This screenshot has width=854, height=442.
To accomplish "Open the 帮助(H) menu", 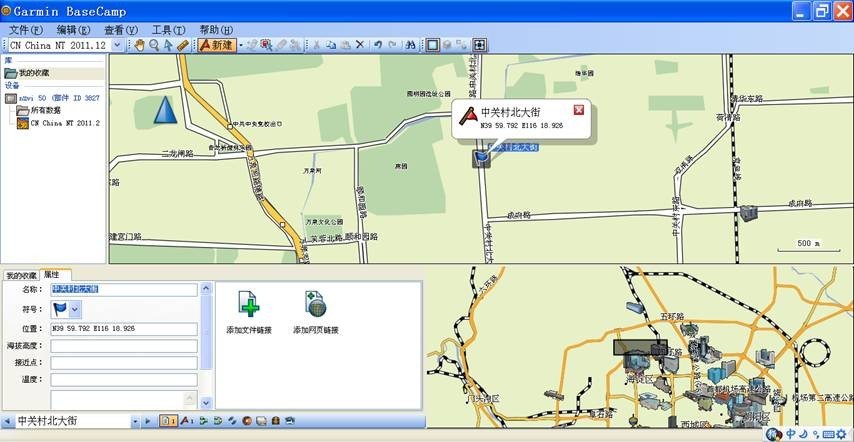I will [216, 29].
